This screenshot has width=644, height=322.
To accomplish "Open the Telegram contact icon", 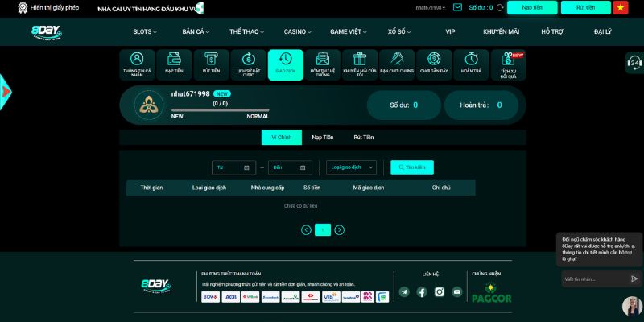I will point(404,292).
